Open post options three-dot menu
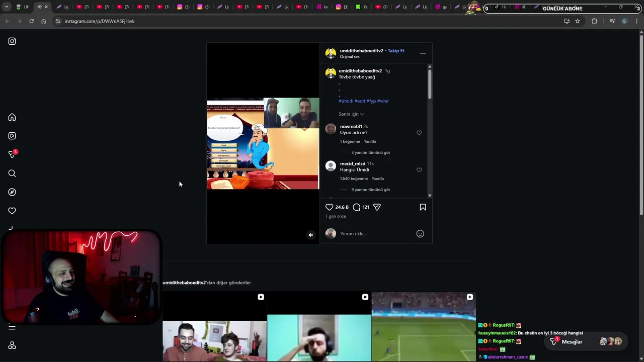The width and height of the screenshot is (644, 362). coord(423,53)
